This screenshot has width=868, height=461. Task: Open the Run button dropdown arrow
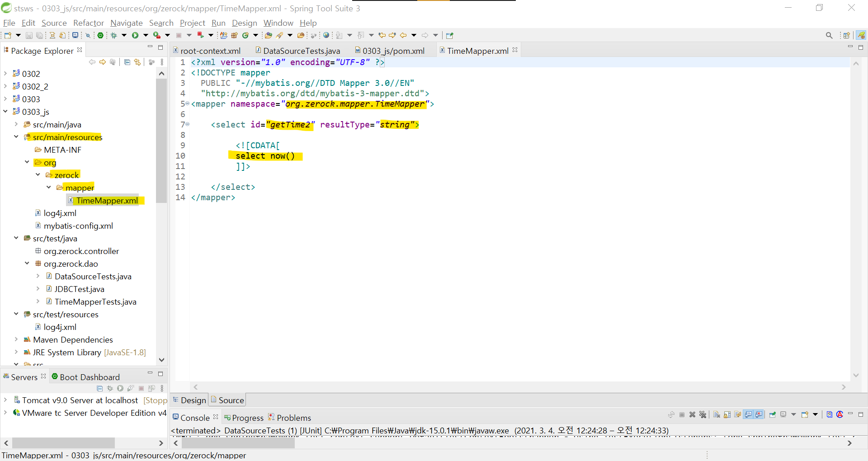pos(146,35)
